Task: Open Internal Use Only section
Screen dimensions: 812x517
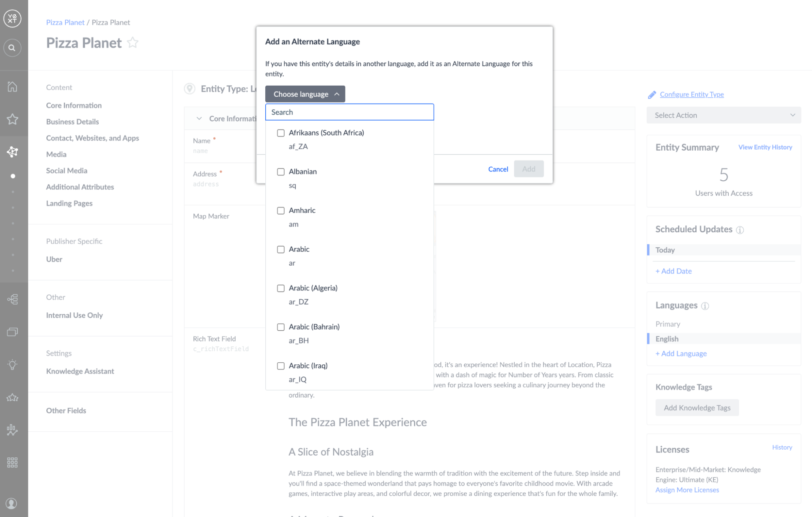Action: click(74, 315)
